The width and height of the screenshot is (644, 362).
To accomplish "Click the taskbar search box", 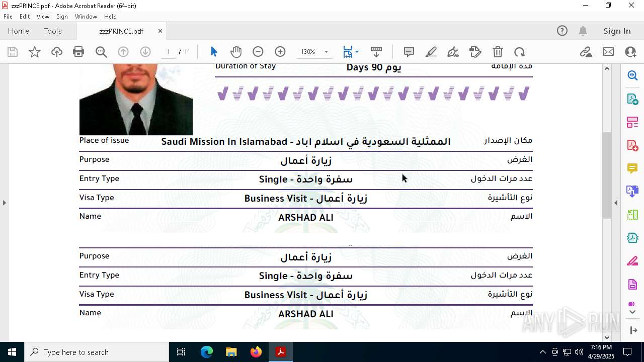I will point(97,352).
